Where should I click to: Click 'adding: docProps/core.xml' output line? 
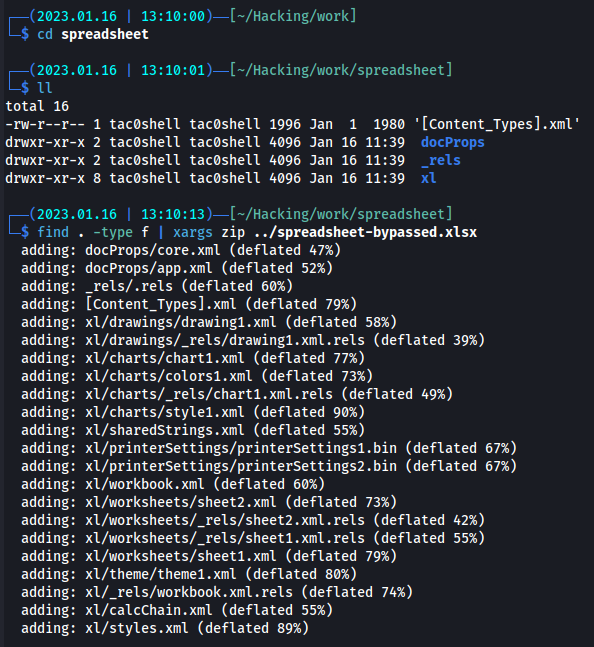pyautogui.click(x=181, y=250)
